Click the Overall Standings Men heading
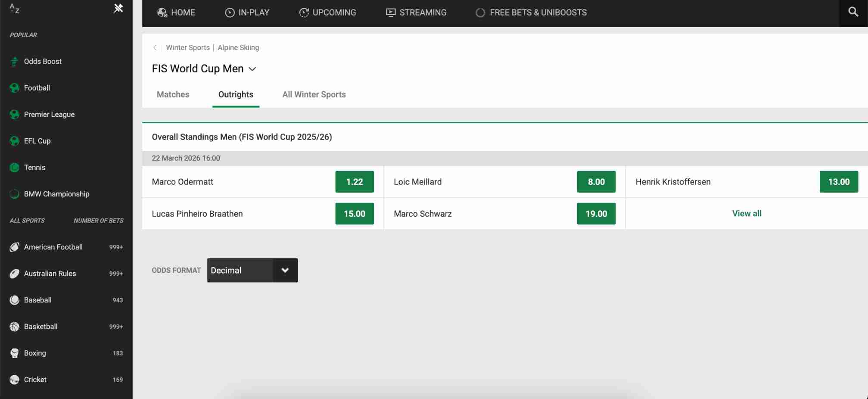The image size is (868, 399). click(242, 137)
